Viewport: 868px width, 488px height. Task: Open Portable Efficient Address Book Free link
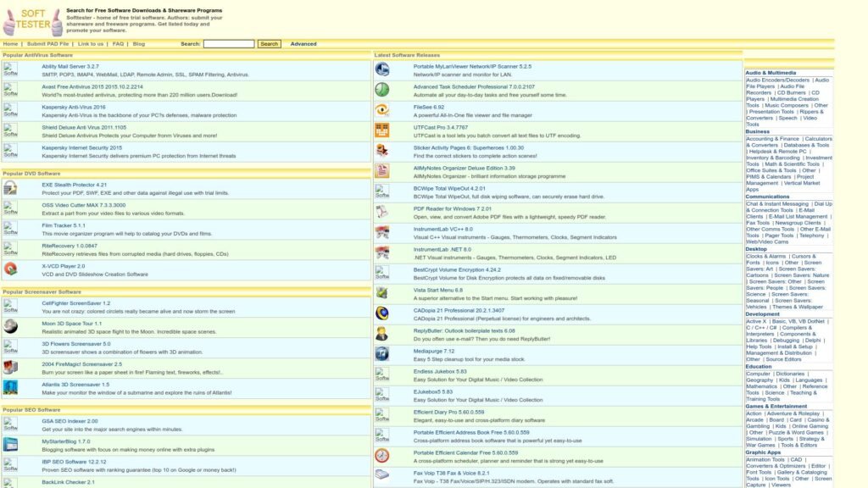click(x=471, y=433)
